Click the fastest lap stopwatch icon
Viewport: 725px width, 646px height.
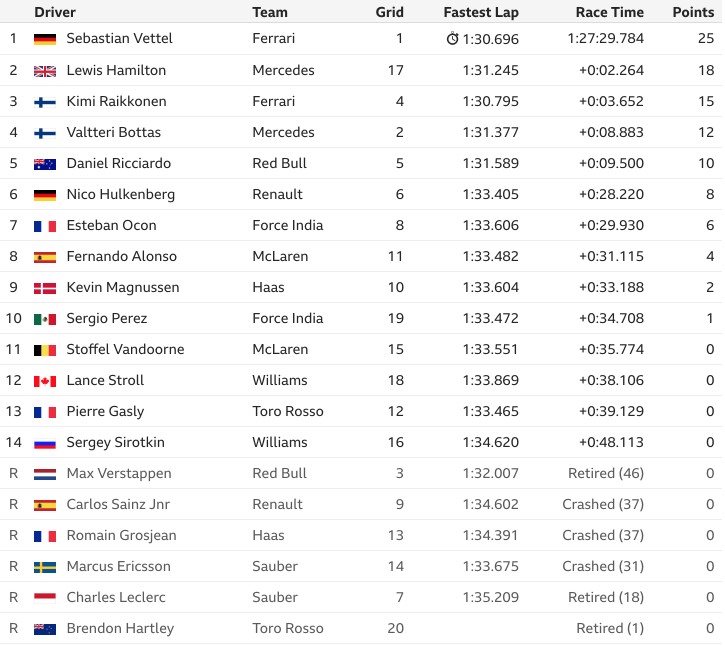click(x=452, y=38)
